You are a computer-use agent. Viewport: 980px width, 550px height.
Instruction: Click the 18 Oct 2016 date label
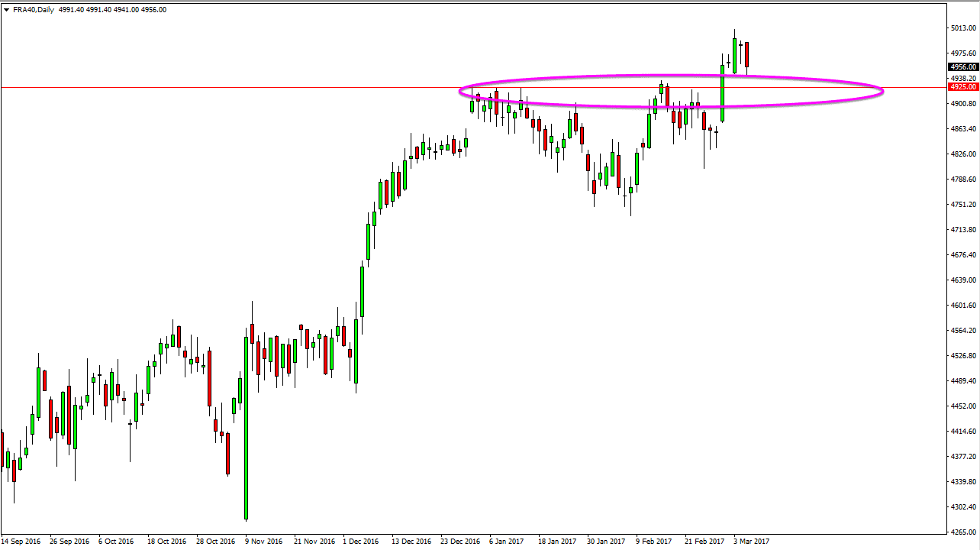(167, 542)
